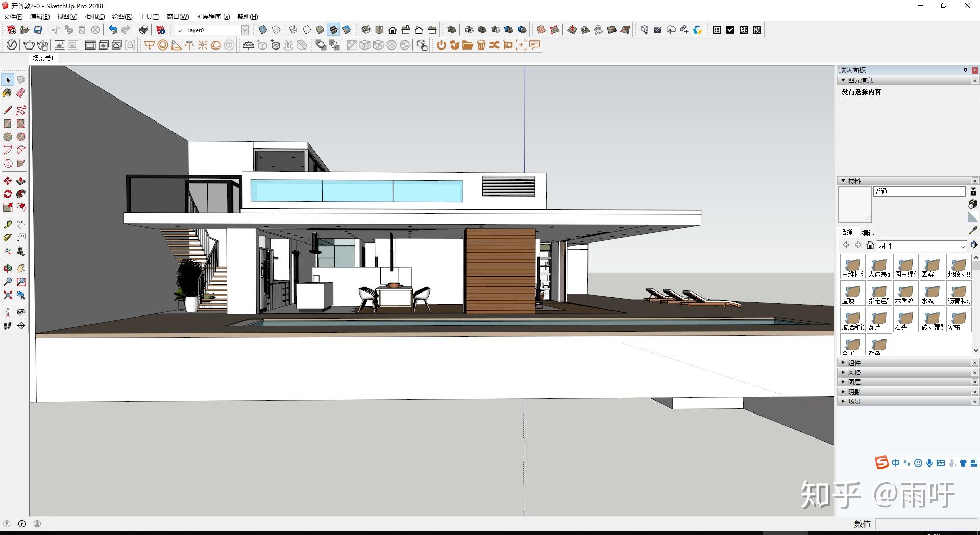The width and height of the screenshot is (980, 535).
Task: Select the Orbit tool
Action: tap(8, 268)
